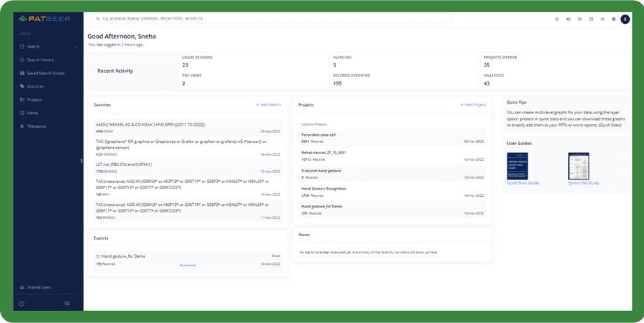Viewport: 644px width, 323px height.
Task: Click the PatSeer logo
Action: click(44, 18)
